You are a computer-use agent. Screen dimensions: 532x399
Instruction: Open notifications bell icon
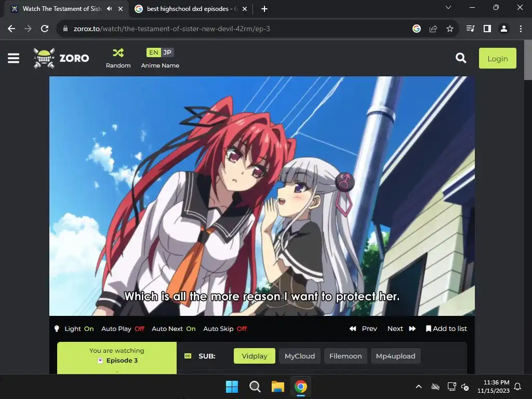point(517,387)
